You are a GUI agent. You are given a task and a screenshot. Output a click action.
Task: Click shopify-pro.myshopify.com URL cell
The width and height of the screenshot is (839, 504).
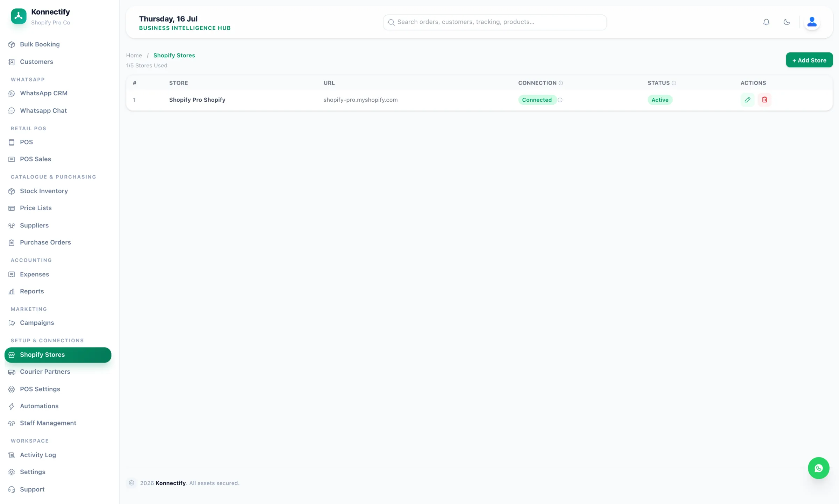click(360, 100)
